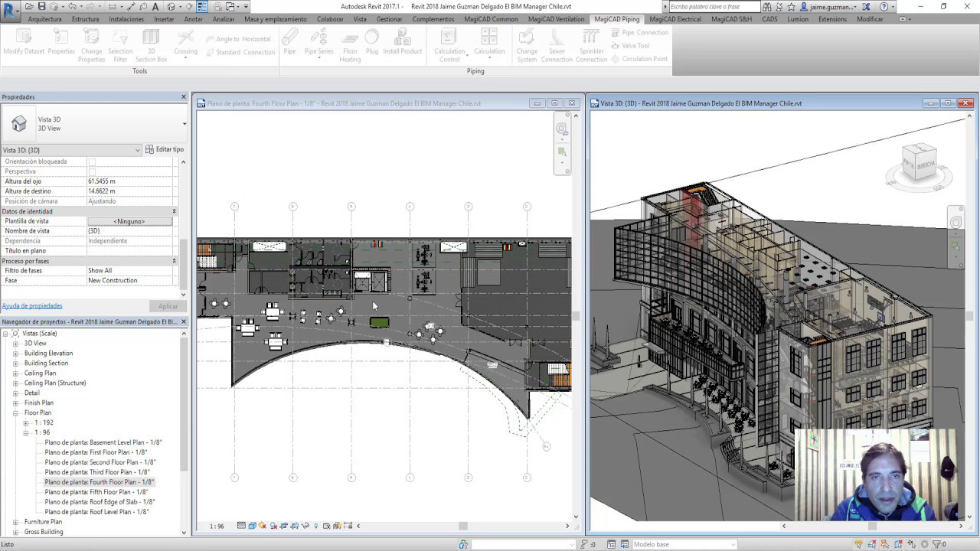The height and width of the screenshot is (551, 980).
Task: Save the project using the floppy disk icon
Action: pyautogui.click(x=42, y=6)
